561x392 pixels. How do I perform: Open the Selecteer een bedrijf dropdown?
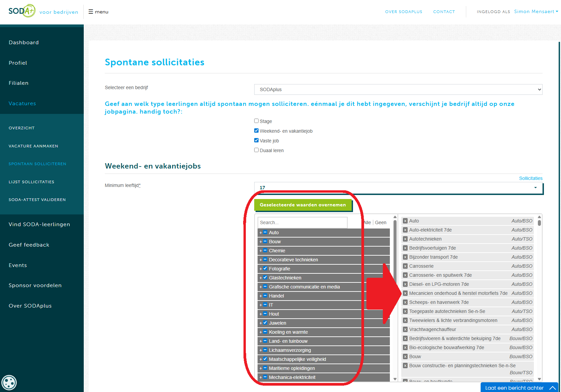click(x=398, y=89)
